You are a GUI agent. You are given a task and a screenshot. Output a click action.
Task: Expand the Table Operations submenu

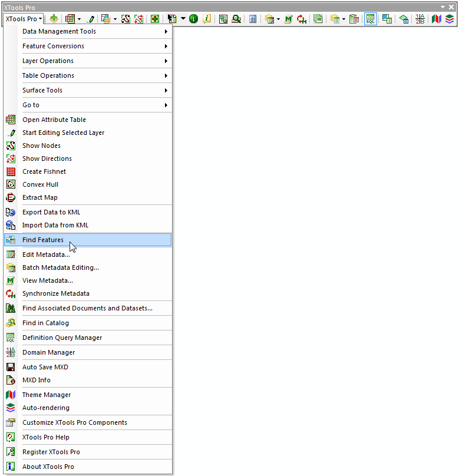tap(88, 75)
